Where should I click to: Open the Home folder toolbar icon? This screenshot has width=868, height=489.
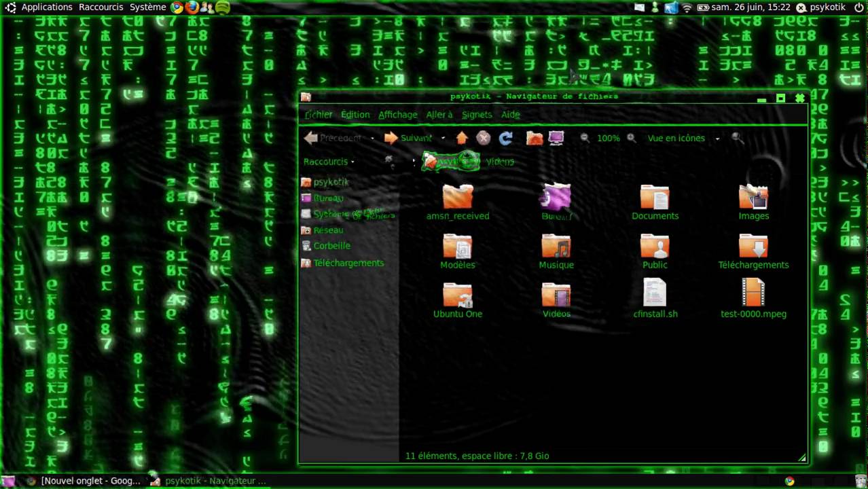535,138
